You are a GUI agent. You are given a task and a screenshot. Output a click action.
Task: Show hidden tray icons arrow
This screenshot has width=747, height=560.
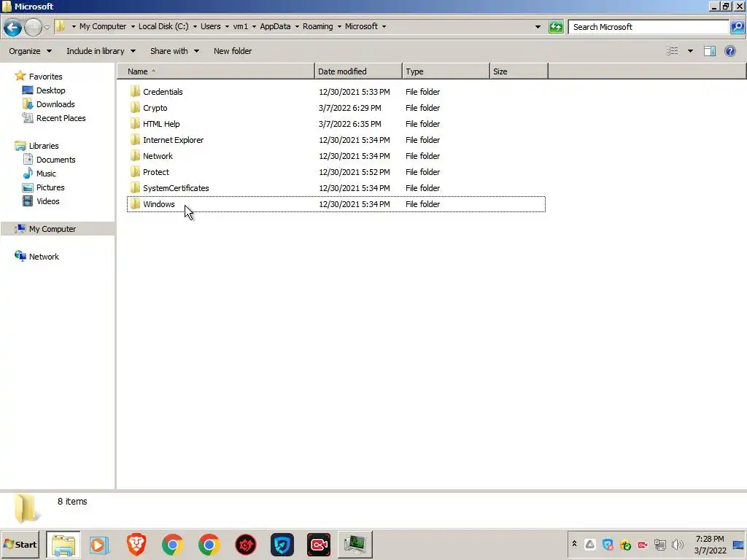coord(575,544)
